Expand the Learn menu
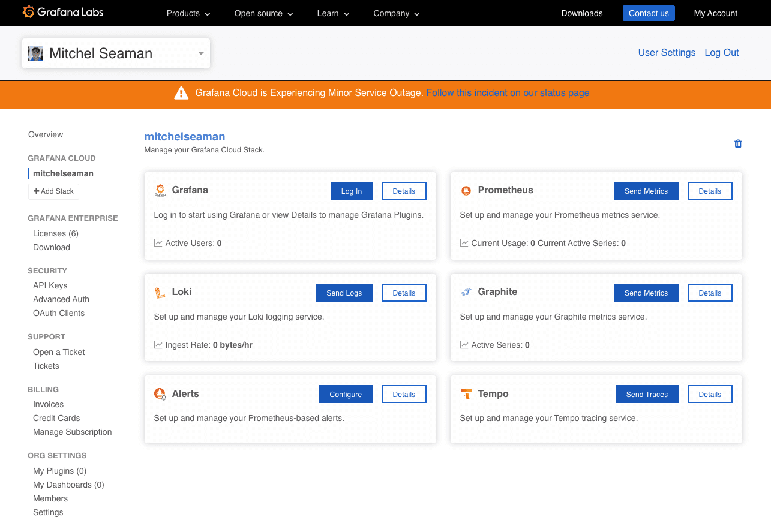The image size is (771, 532). (333, 13)
